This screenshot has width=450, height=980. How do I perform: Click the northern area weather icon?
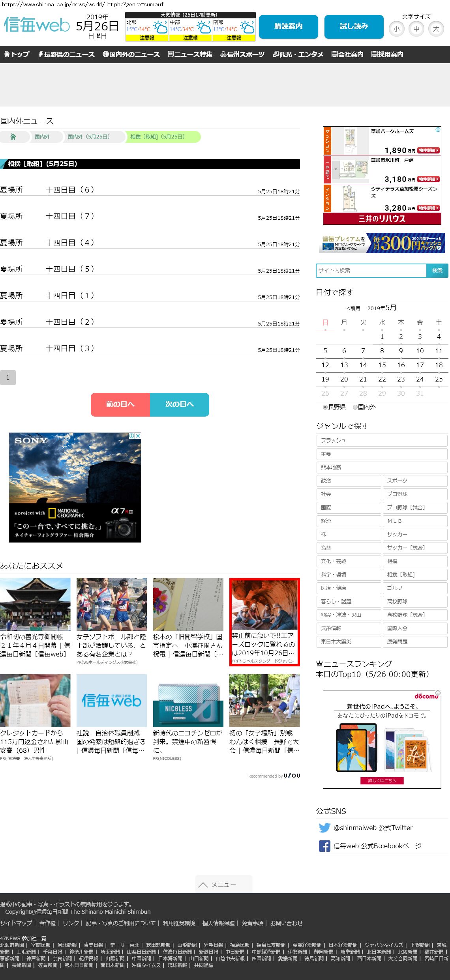[160, 28]
